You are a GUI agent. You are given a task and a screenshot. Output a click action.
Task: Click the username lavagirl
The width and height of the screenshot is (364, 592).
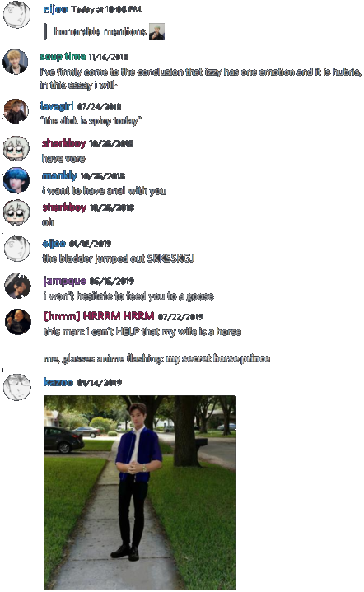click(57, 105)
